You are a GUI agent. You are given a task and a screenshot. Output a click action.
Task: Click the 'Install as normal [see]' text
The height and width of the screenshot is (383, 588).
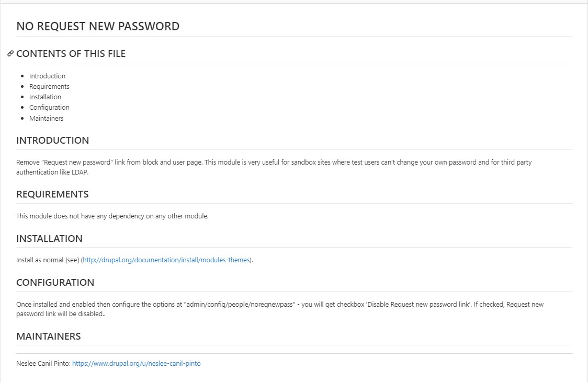click(x=48, y=260)
